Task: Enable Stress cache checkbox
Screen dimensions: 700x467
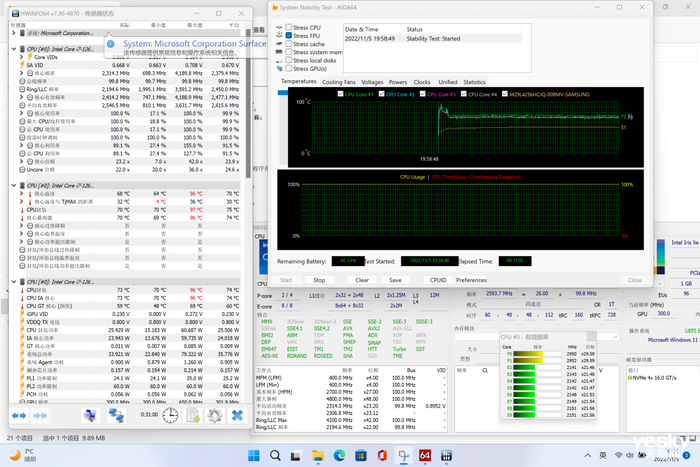Action: point(289,44)
